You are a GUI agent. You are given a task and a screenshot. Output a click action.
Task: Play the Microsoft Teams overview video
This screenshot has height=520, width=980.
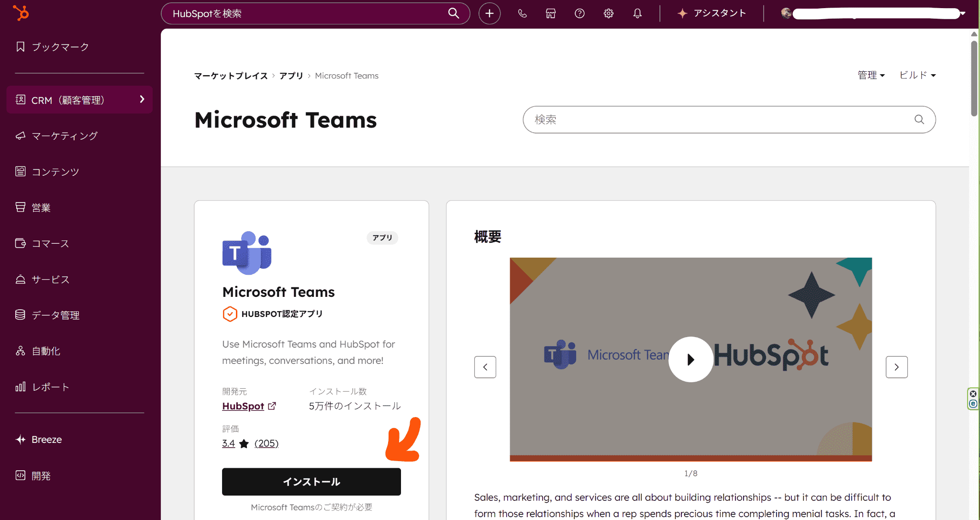click(690, 360)
